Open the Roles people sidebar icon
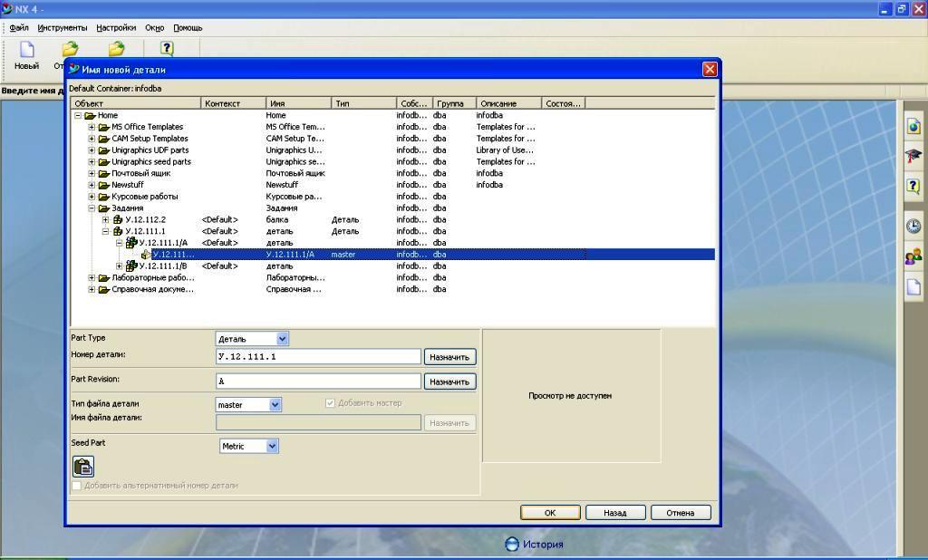This screenshot has height=560, width=928. point(913,256)
